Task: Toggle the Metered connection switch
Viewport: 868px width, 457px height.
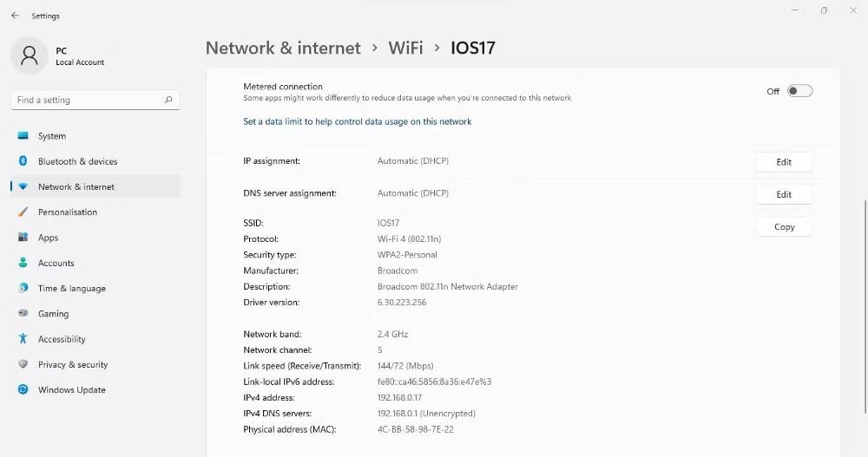Action: click(x=799, y=91)
